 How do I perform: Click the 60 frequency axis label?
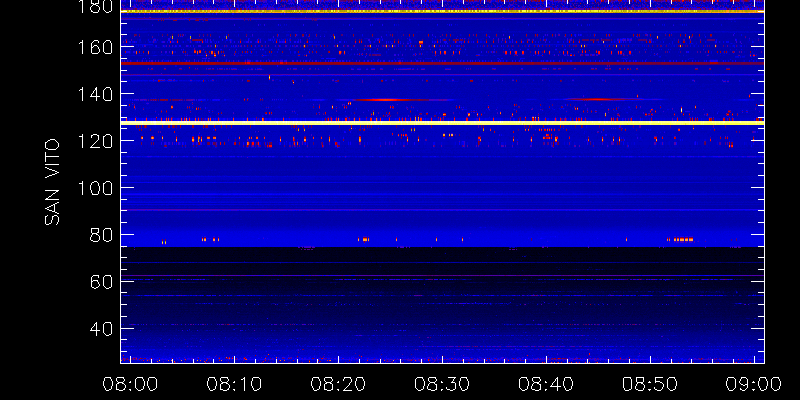(x=101, y=282)
